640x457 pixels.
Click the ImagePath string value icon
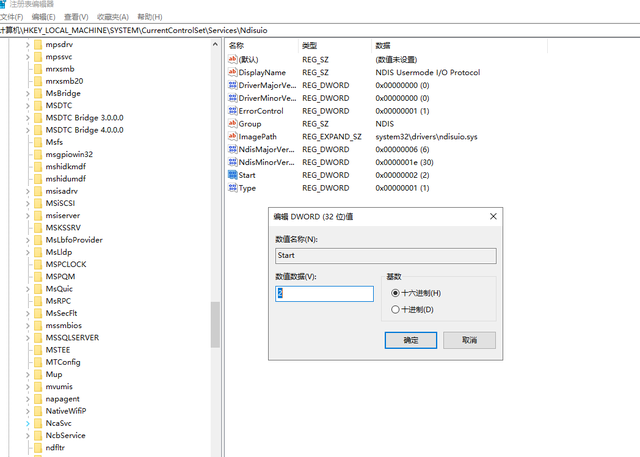coord(232,137)
